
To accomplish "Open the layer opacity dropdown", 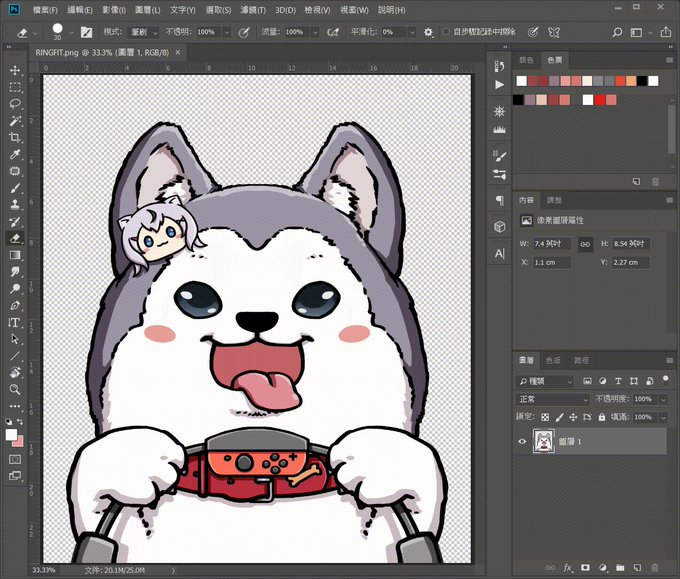I will click(664, 399).
